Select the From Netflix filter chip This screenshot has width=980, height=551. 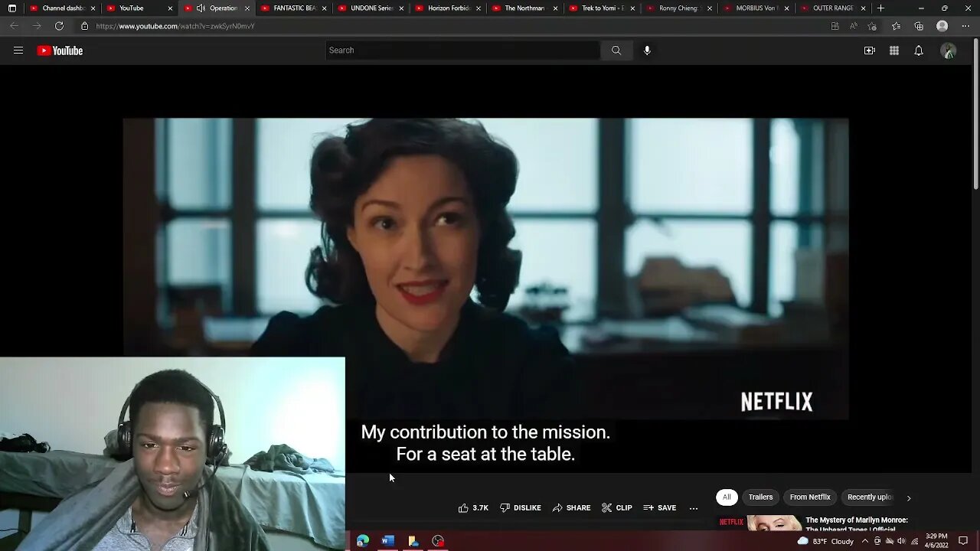(x=810, y=497)
